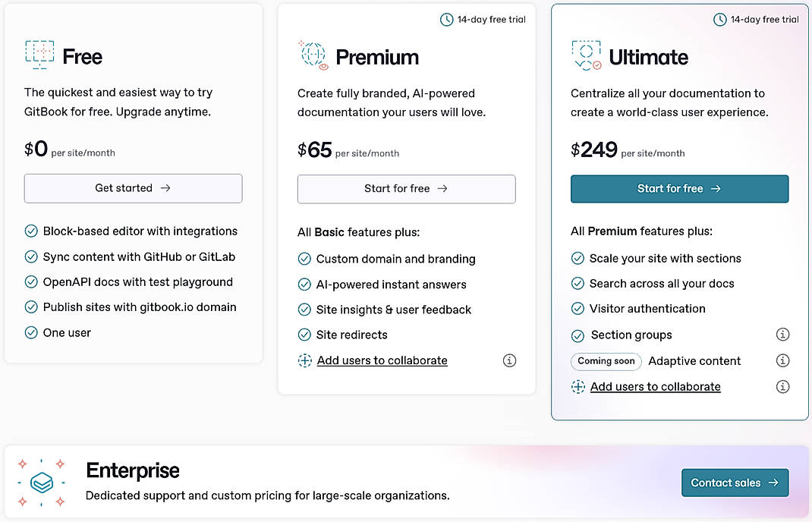Click the add-users icon beside Ultimate collaborate link
This screenshot has height=522, width=812.
point(578,386)
